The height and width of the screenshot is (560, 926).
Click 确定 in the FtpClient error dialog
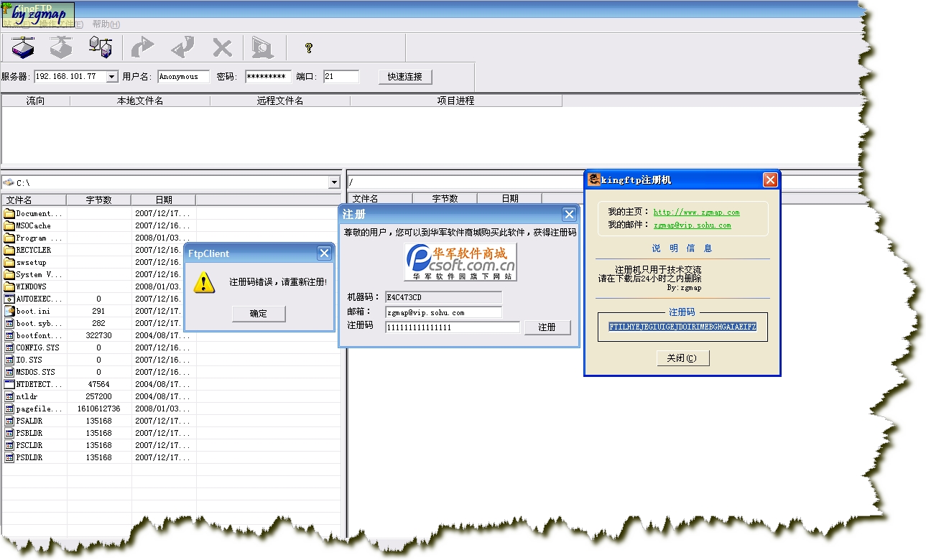(259, 314)
